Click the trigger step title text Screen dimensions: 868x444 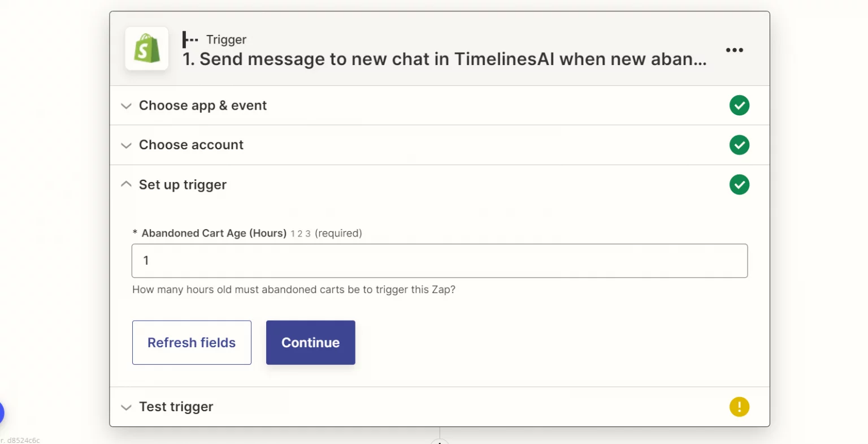click(444, 59)
